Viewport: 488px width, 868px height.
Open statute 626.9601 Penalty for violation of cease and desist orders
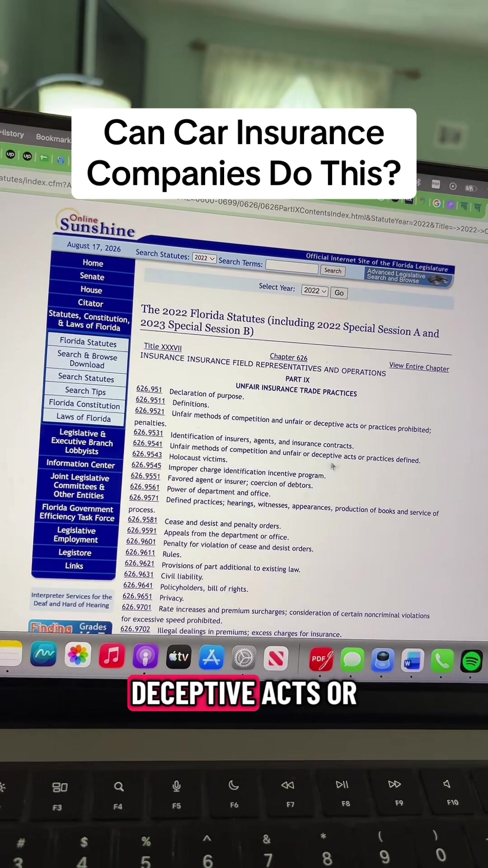[141, 541]
